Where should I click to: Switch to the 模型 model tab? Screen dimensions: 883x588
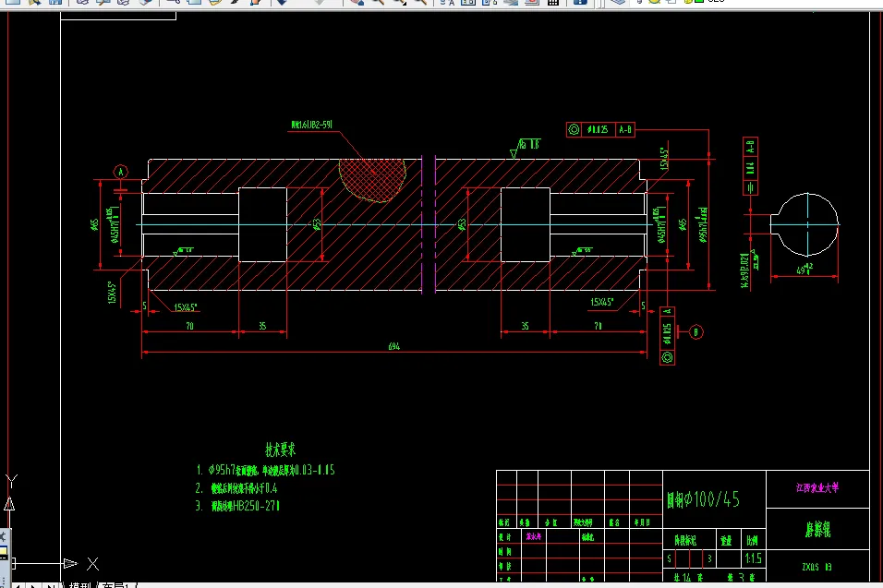[79, 585]
